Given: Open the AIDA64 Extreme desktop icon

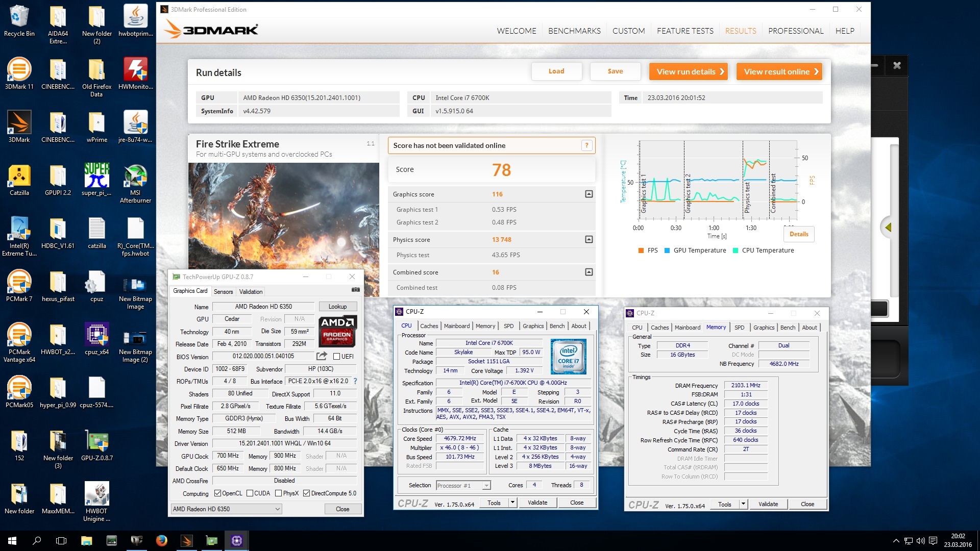Looking at the screenshot, I should coord(58,24).
